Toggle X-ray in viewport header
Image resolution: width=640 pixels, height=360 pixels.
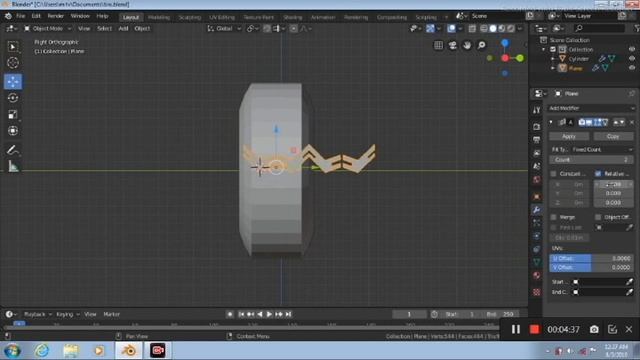pos(472,29)
